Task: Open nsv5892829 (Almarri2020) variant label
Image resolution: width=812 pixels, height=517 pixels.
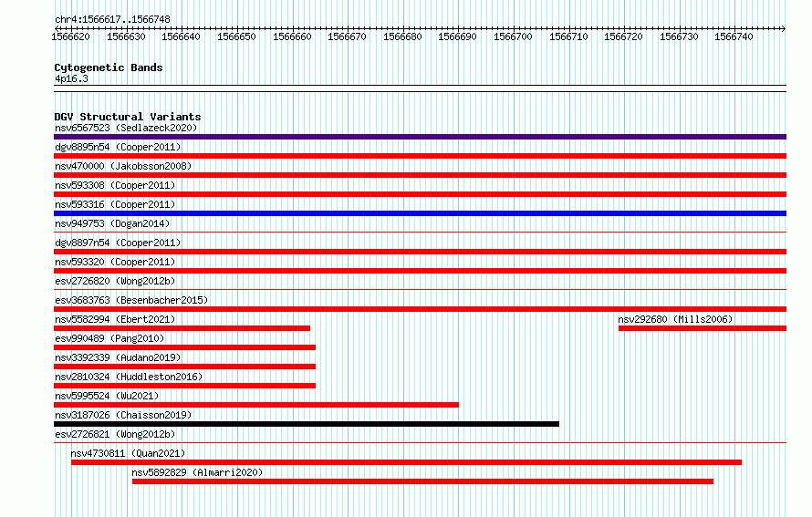Action: 197,472
